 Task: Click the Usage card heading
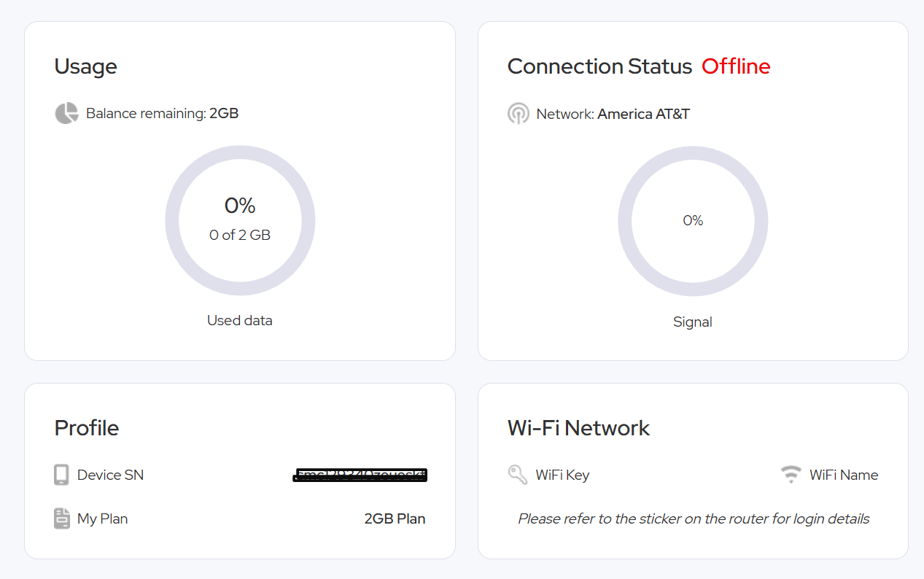point(85,66)
